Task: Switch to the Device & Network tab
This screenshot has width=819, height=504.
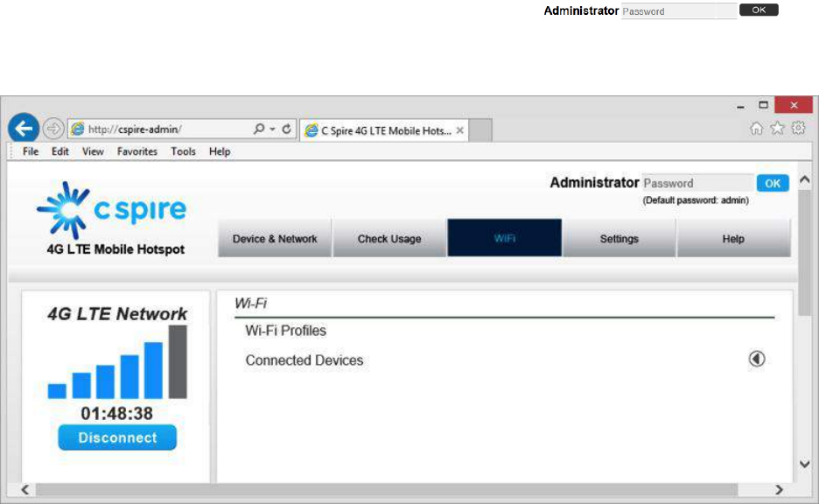Action: click(x=275, y=238)
